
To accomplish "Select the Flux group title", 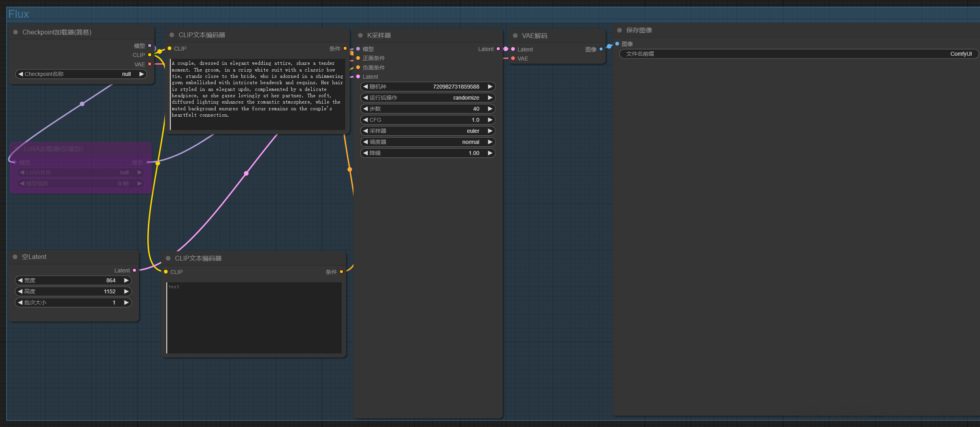I will 19,14.
